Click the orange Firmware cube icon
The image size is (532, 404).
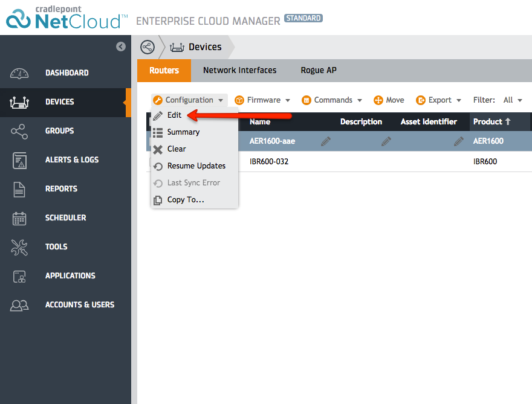point(239,100)
